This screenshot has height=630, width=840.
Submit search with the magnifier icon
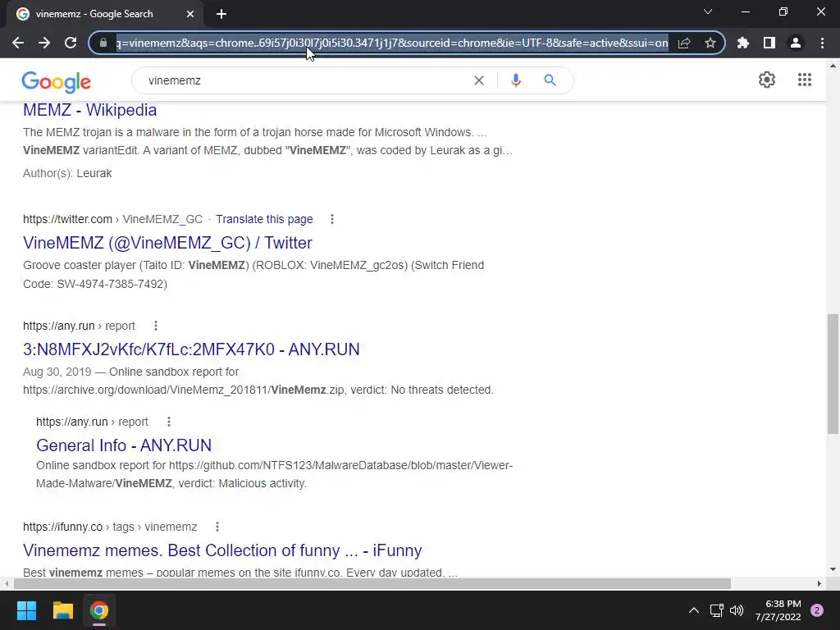550,80
